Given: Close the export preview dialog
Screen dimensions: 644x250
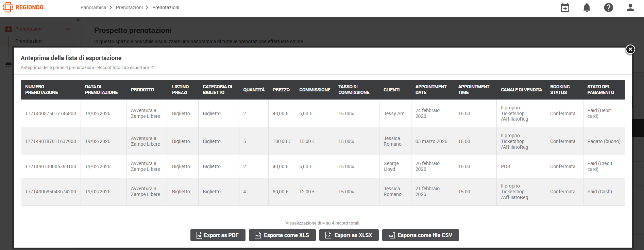Looking at the screenshot, I should point(630,49).
